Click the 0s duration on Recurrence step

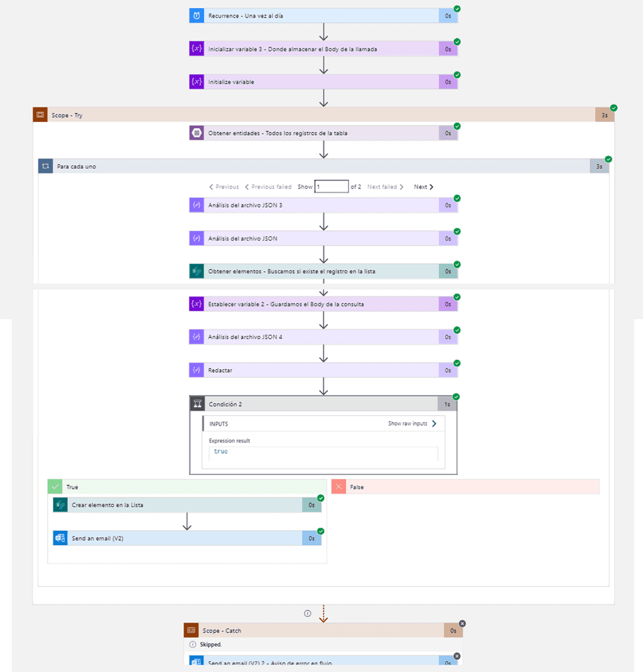[448, 16]
